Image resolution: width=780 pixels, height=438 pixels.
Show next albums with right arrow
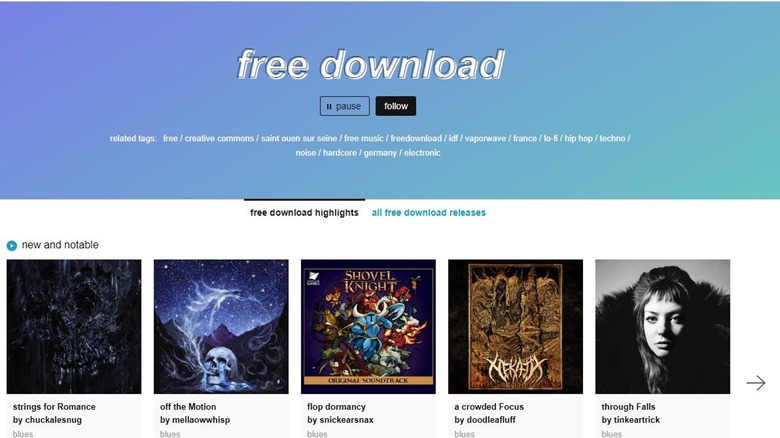[x=756, y=383]
